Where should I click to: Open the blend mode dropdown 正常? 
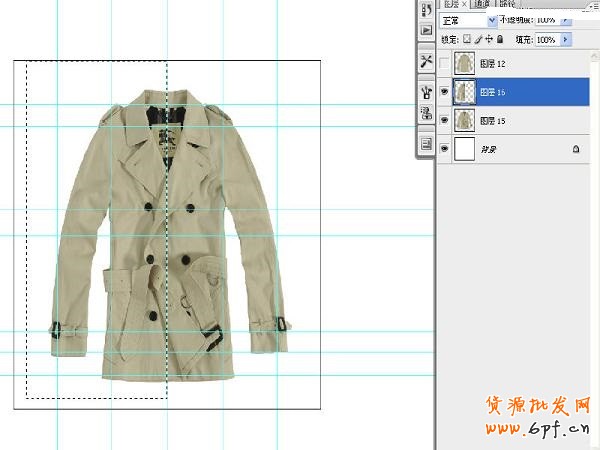point(469,19)
